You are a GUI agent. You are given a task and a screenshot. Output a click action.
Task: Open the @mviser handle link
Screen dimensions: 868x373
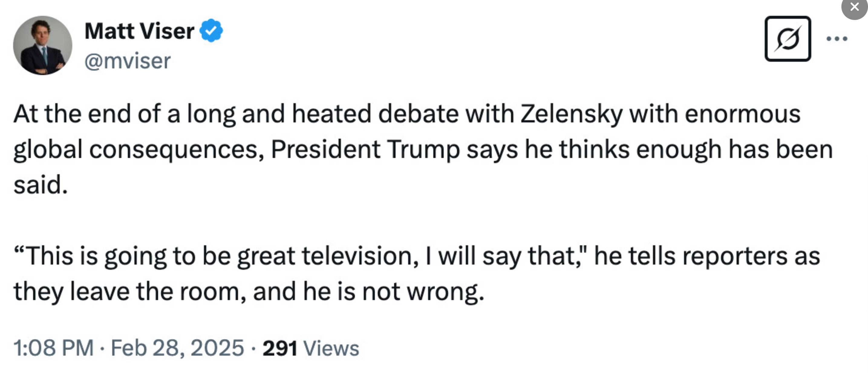click(x=127, y=61)
